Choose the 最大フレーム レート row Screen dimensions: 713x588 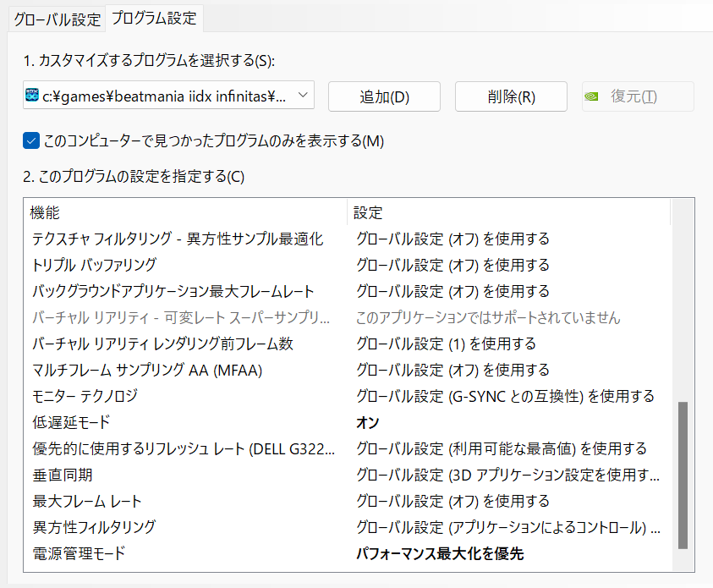click(x=87, y=502)
